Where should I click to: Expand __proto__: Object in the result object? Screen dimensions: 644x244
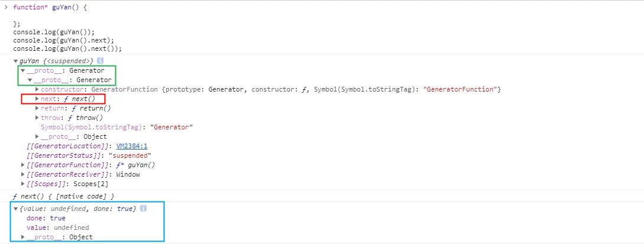[22, 237]
